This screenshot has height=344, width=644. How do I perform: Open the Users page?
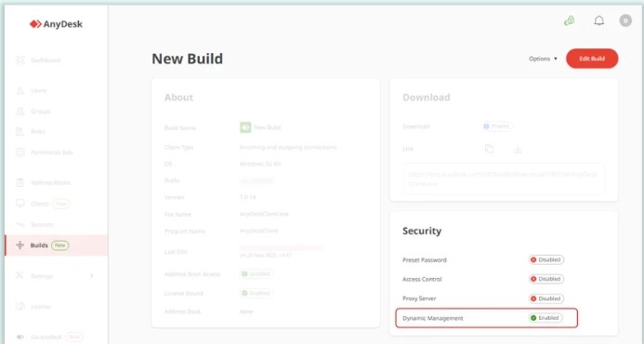pos(39,90)
